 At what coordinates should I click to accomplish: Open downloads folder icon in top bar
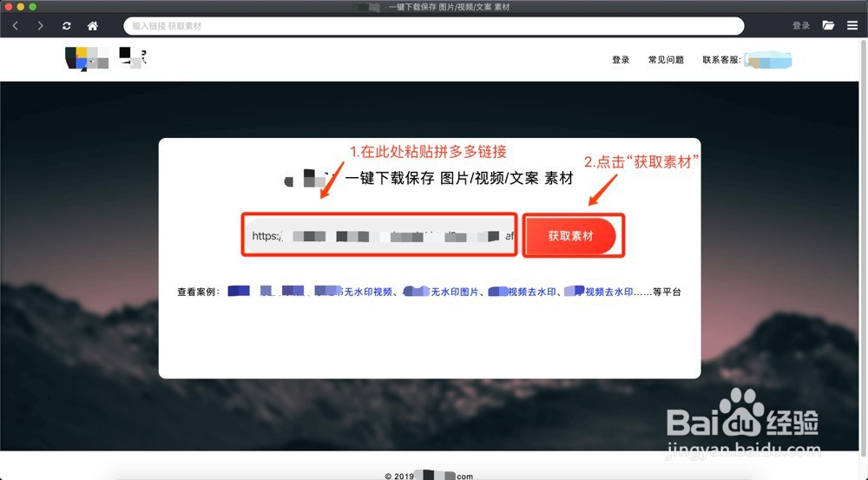828,25
